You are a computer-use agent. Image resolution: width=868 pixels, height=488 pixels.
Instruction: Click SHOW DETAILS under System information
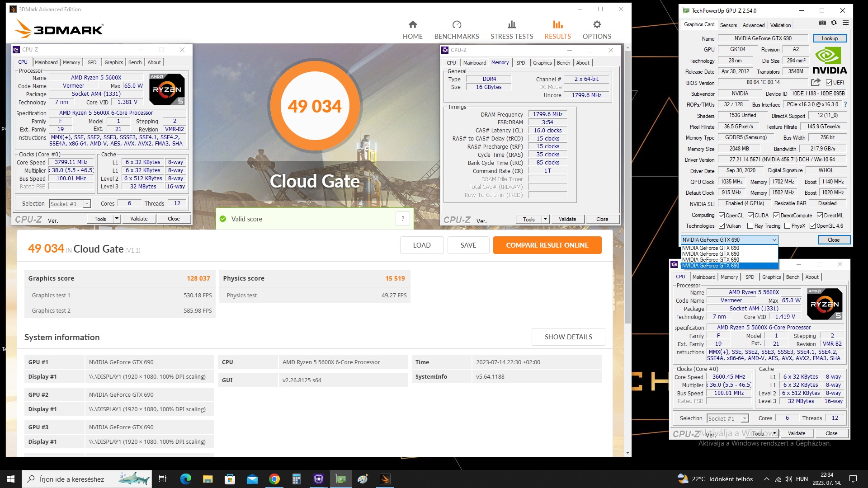[568, 337]
